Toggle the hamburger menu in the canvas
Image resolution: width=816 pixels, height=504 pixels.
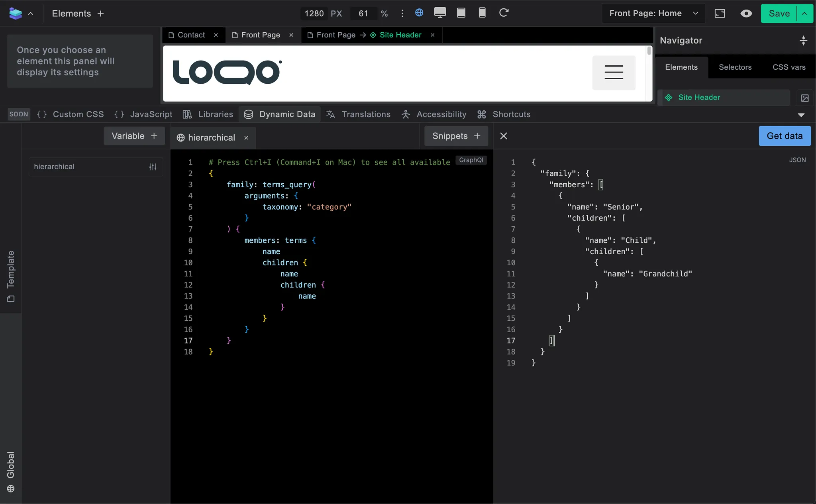pos(614,73)
